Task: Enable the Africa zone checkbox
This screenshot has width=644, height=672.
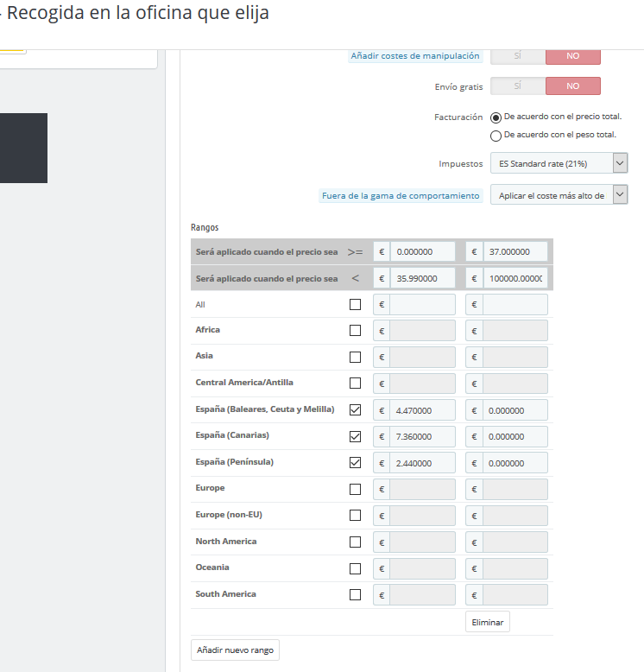Action: [355, 331]
